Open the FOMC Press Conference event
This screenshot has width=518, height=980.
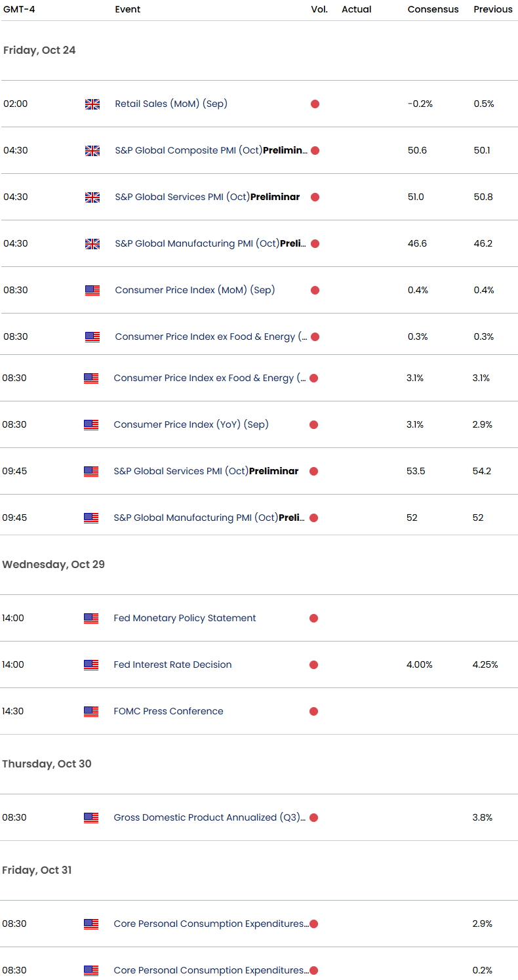coord(169,711)
